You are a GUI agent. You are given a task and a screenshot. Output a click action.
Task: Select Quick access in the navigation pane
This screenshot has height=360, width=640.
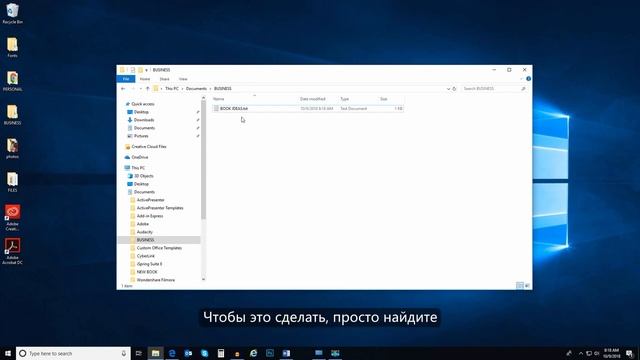142,104
